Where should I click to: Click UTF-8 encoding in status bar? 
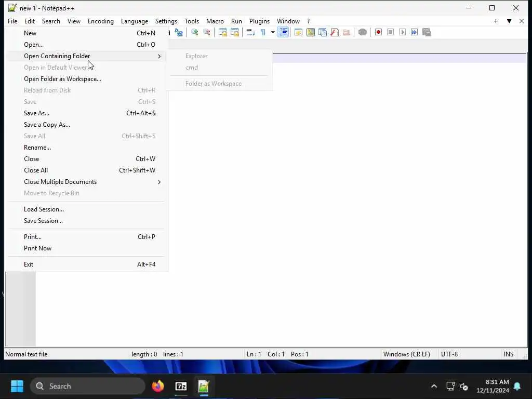(x=449, y=354)
